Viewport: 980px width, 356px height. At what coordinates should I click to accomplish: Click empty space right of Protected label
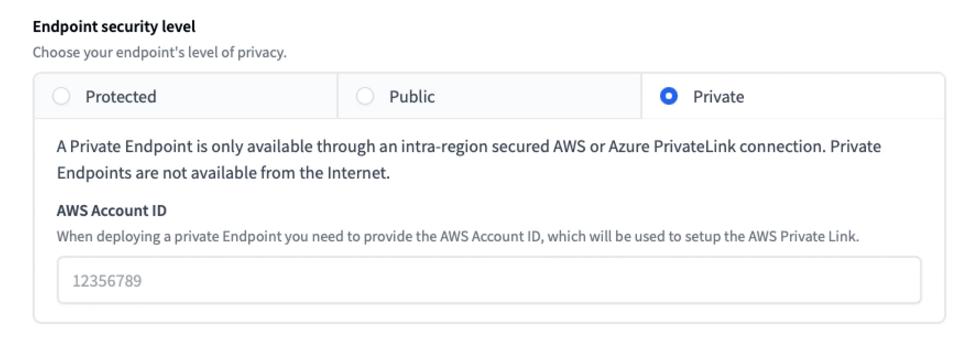[x=247, y=97]
